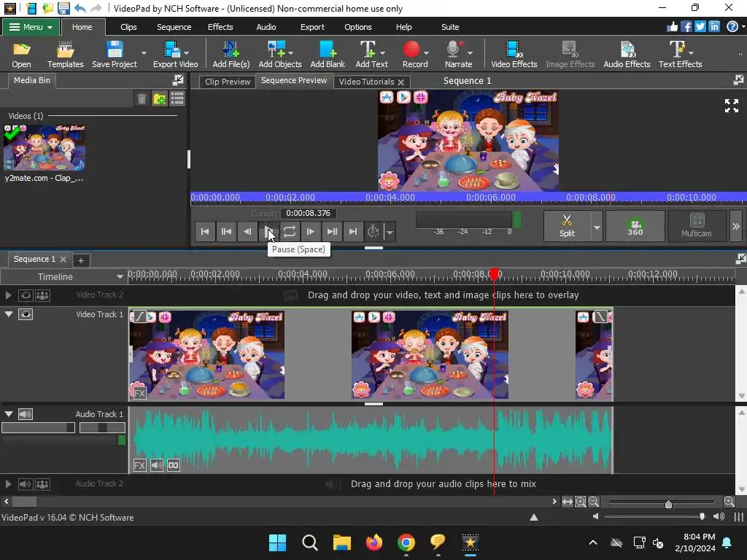Click the cursor time field 0:00:08.376
Viewport: 747px width, 560px height.
[x=308, y=213]
